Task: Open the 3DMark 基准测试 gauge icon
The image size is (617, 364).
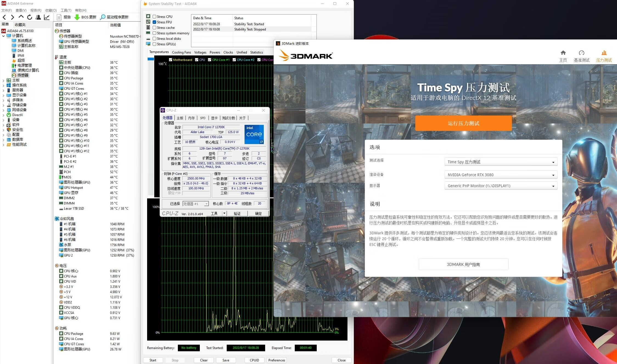Action: click(x=581, y=53)
